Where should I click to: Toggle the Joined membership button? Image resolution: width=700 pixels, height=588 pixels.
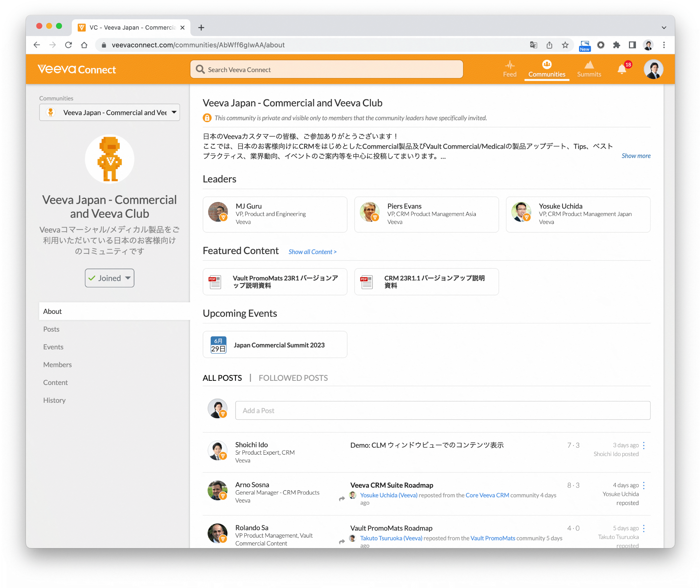(x=110, y=278)
